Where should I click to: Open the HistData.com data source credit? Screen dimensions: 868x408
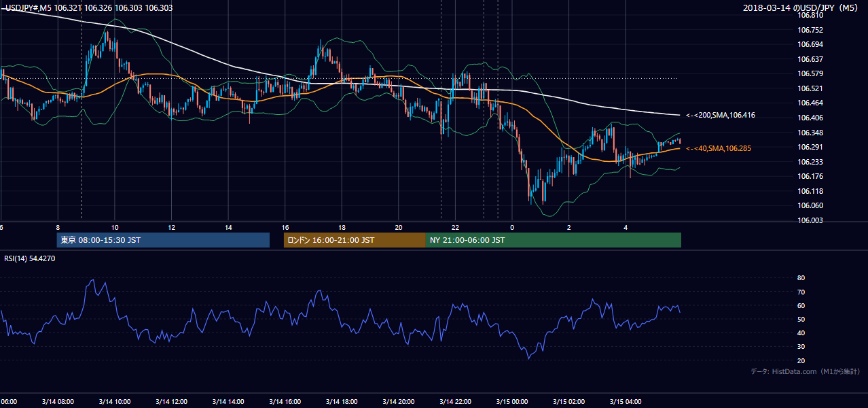click(x=805, y=371)
